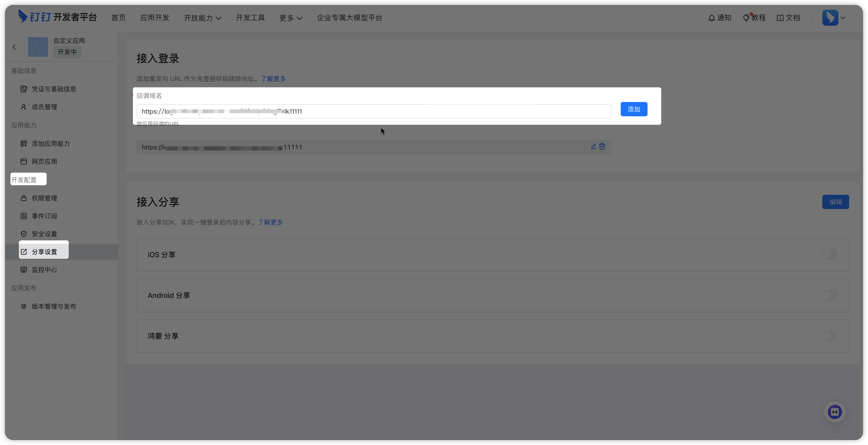Click the edit pencil icon for callback URL
Viewport: 868px width, 445px height.
pos(593,146)
